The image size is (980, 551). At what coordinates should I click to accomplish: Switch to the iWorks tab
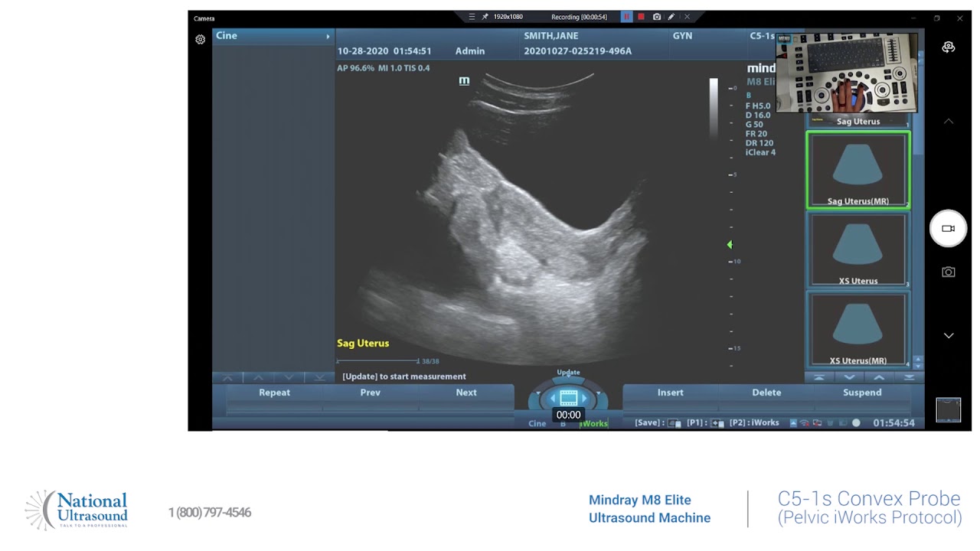[593, 423]
